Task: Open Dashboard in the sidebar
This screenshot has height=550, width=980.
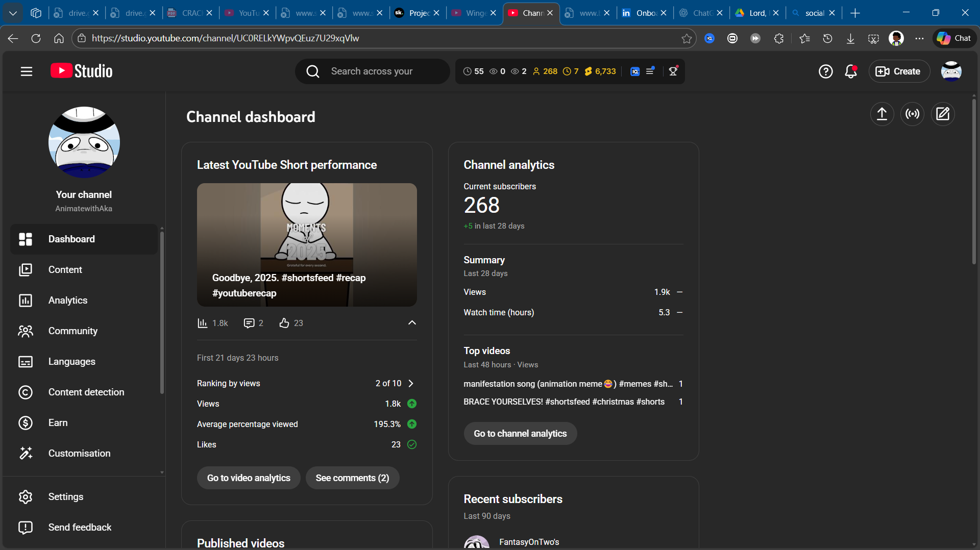Action: pos(84,239)
